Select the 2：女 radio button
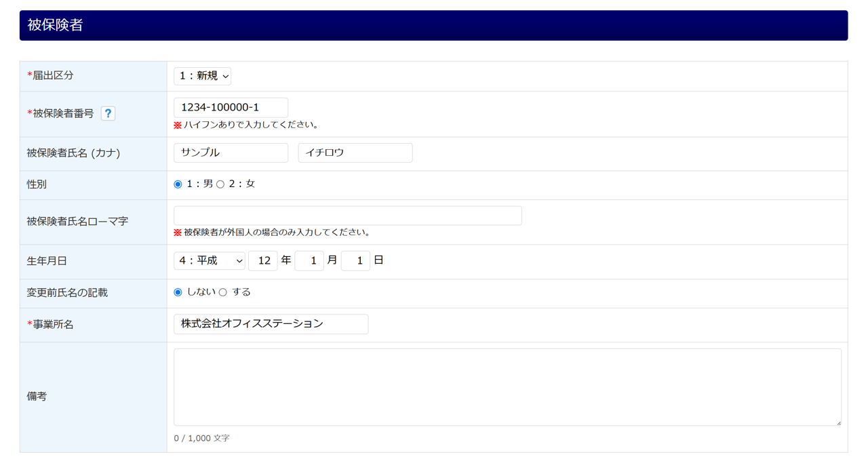Viewport: 868px width, 465px height. tap(220, 184)
